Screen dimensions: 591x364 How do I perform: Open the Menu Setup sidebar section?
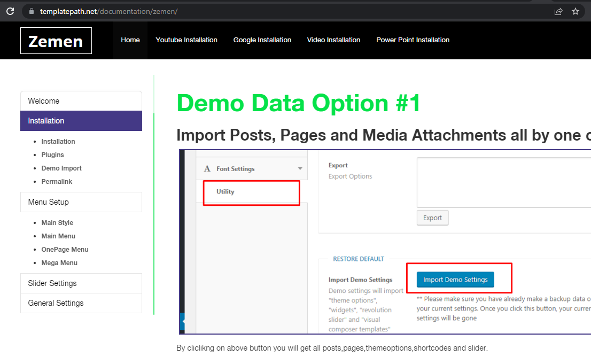(x=81, y=202)
